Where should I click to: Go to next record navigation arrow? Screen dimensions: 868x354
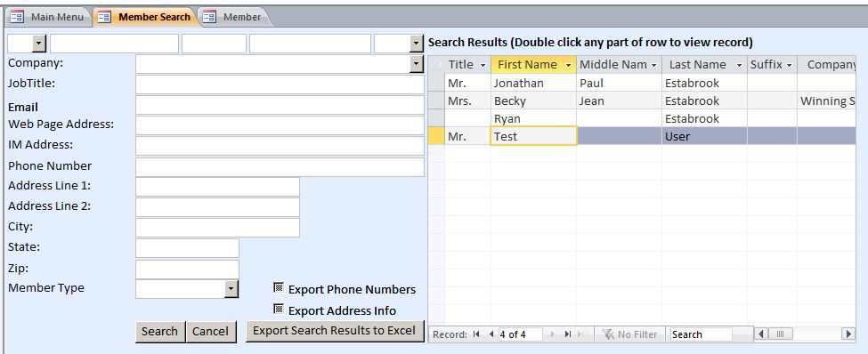coord(552,334)
